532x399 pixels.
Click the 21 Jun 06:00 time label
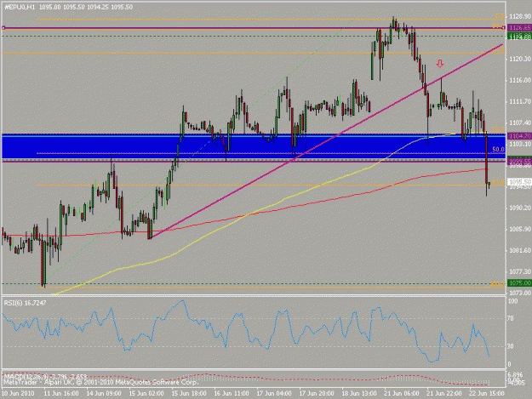(x=402, y=393)
